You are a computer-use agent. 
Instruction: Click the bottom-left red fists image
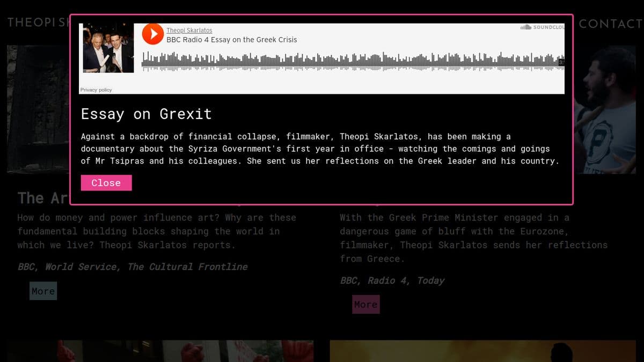click(x=160, y=351)
